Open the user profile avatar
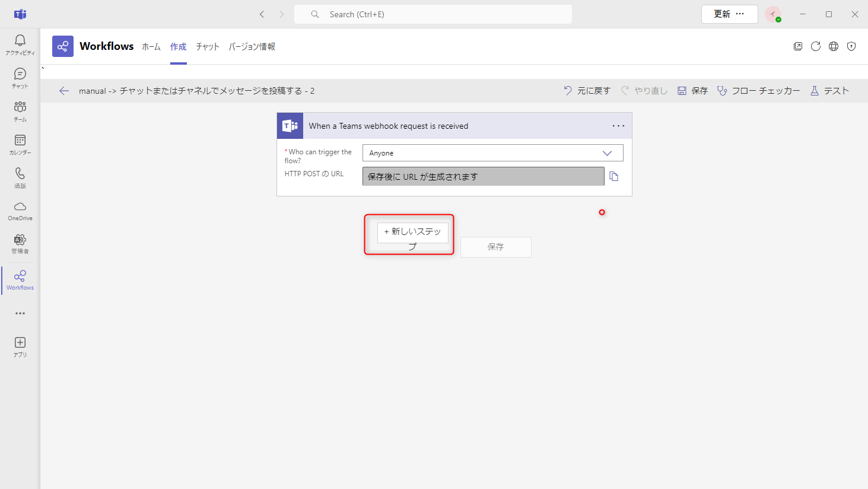This screenshot has width=868, height=489. [773, 14]
